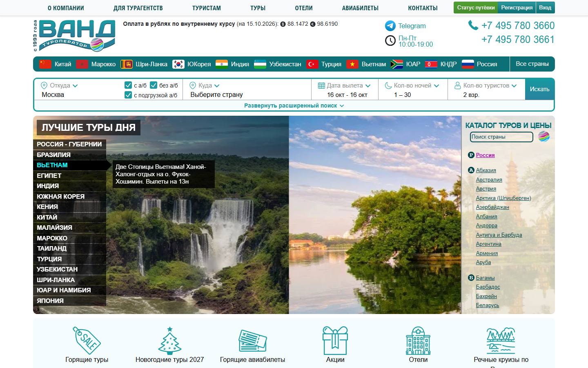Open Горящие туры sale tag icon
This screenshot has height=368, width=588.
tap(87, 340)
